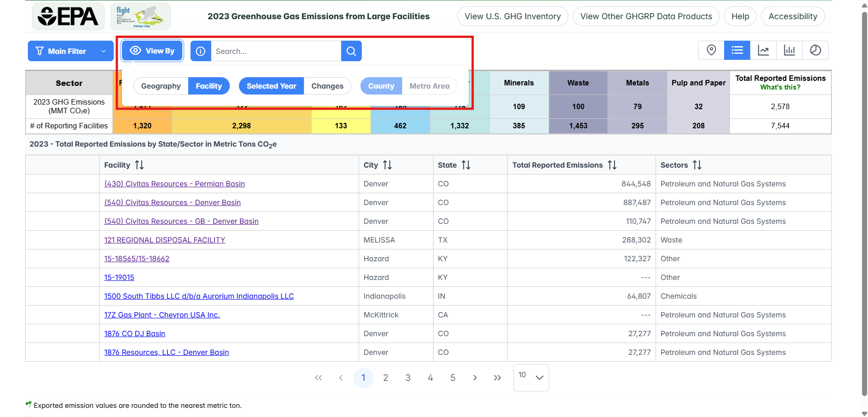Toggle view mode to Geography
This screenshot has width=868, height=417.
[160, 86]
